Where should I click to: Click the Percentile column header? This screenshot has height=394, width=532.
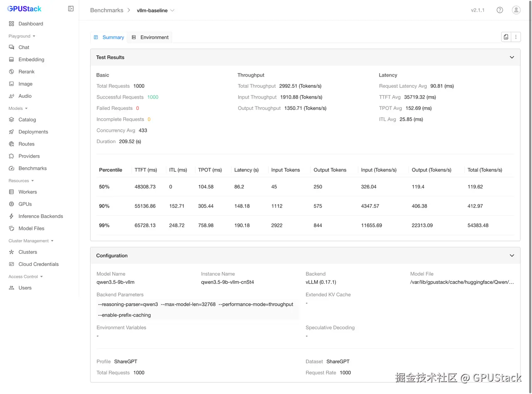point(111,170)
